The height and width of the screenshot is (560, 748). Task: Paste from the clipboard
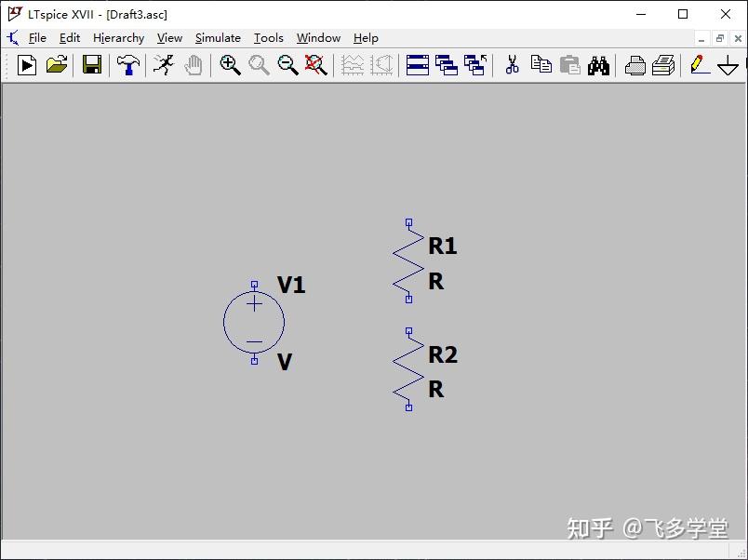tap(569, 65)
